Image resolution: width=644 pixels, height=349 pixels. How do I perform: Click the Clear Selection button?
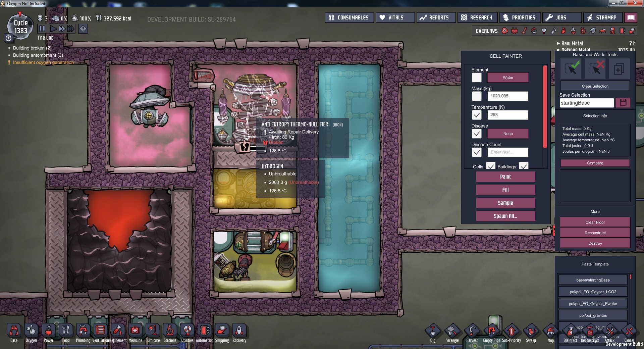point(595,86)
